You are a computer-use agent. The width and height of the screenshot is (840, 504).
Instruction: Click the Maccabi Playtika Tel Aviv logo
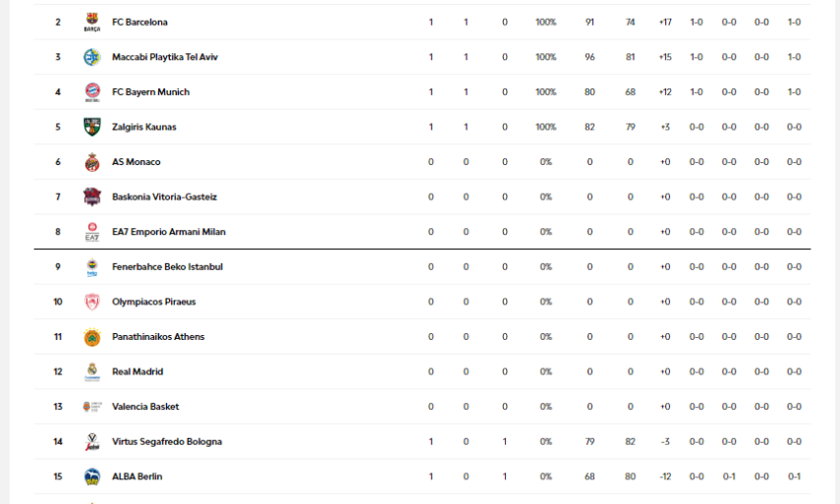[x=91, y=57]
